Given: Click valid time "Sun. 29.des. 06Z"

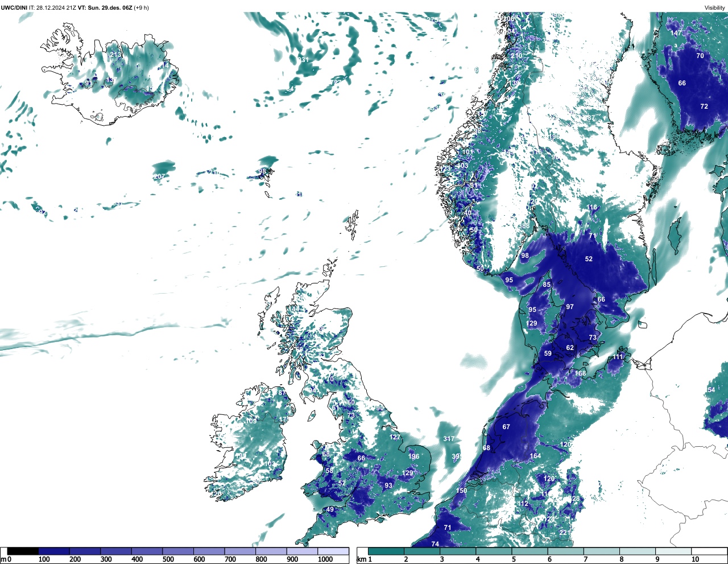Looking at the screenshot, I should click(x=110, y=7).
